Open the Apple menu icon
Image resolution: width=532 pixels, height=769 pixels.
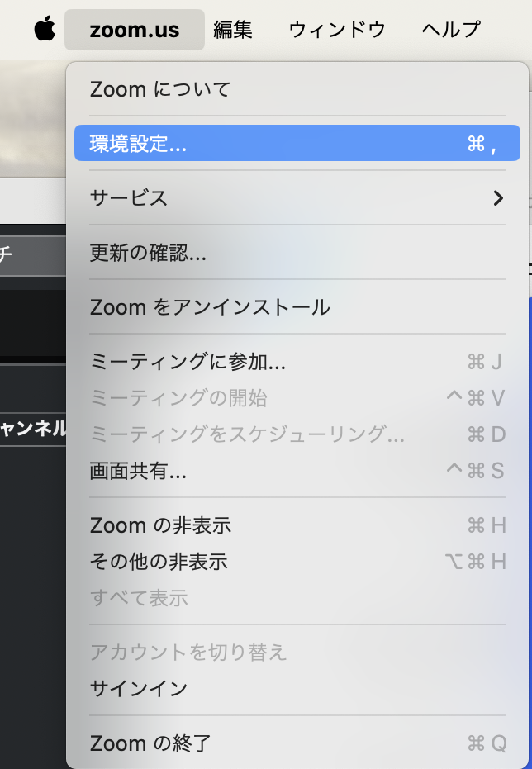tap(45, 30)
